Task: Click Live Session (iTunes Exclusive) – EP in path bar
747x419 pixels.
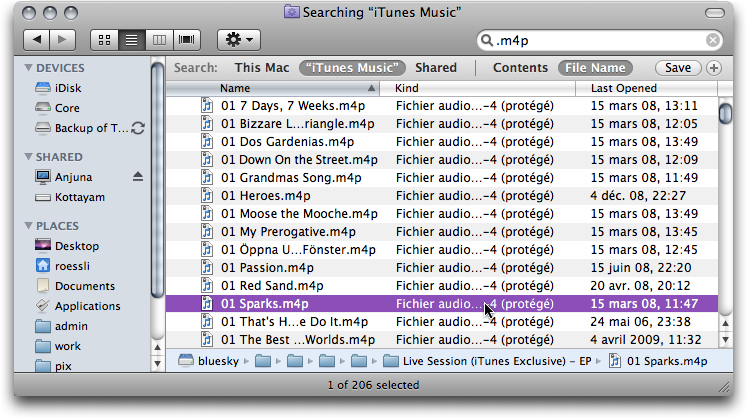Action: point(487,361)
